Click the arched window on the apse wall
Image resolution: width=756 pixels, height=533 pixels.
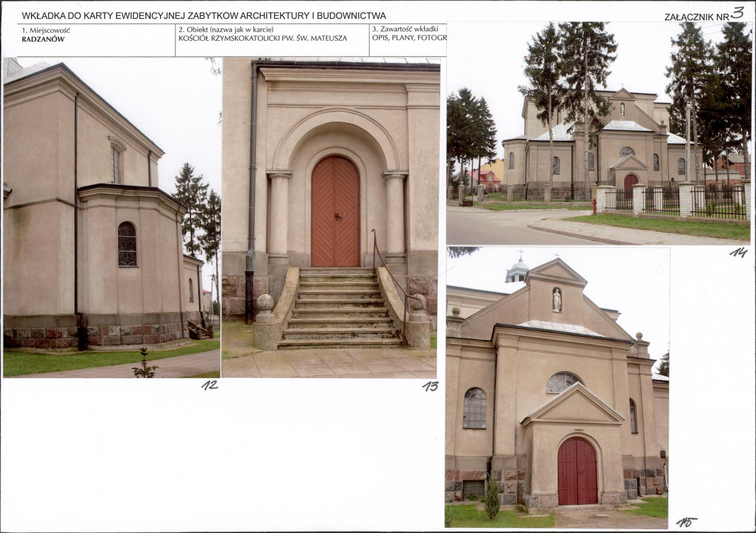coord(127,244)
